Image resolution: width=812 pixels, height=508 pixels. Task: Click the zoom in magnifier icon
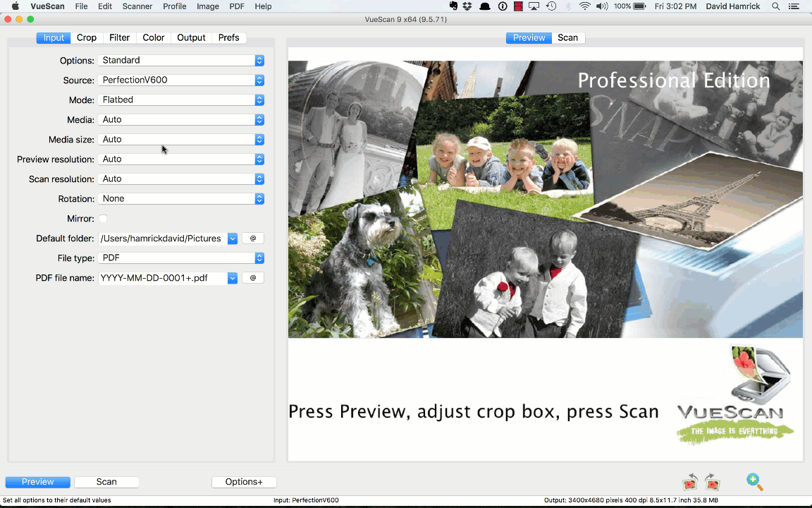click(x=754, y=482)
